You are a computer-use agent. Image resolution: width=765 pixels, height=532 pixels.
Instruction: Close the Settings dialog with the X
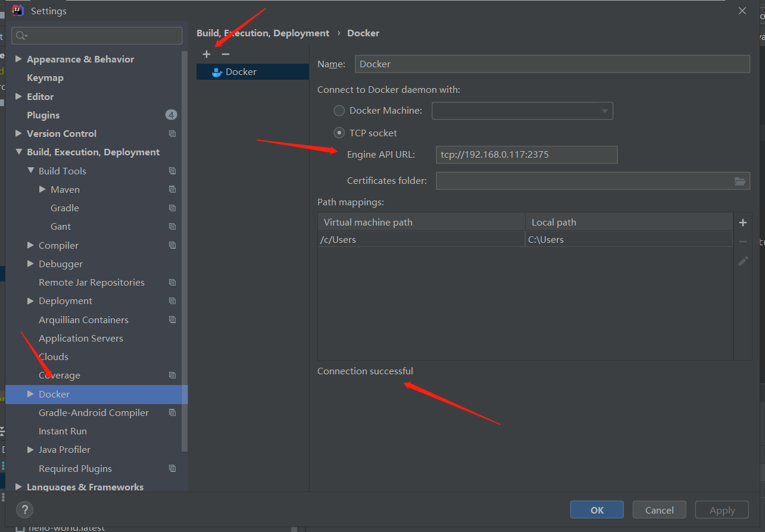(x=742, y=11)
